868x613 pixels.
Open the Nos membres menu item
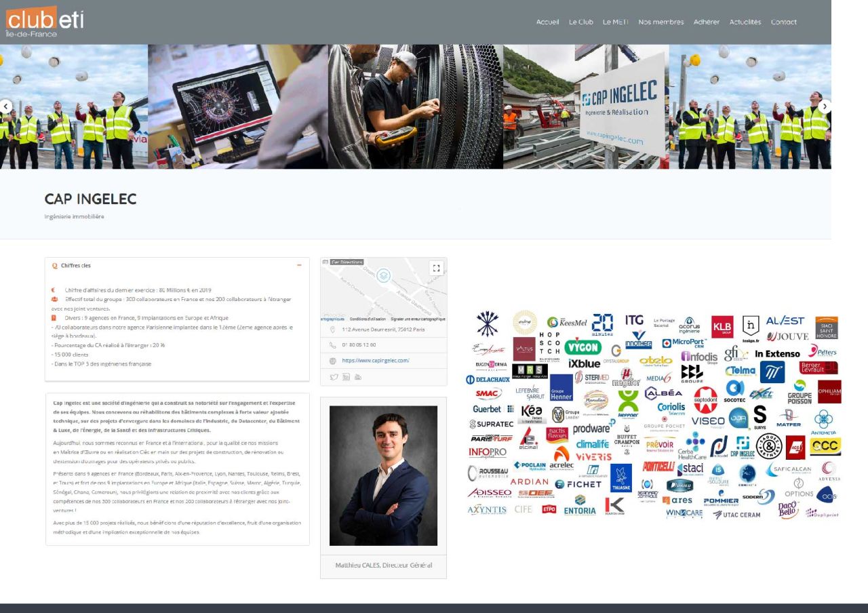[x=660, y=22]
